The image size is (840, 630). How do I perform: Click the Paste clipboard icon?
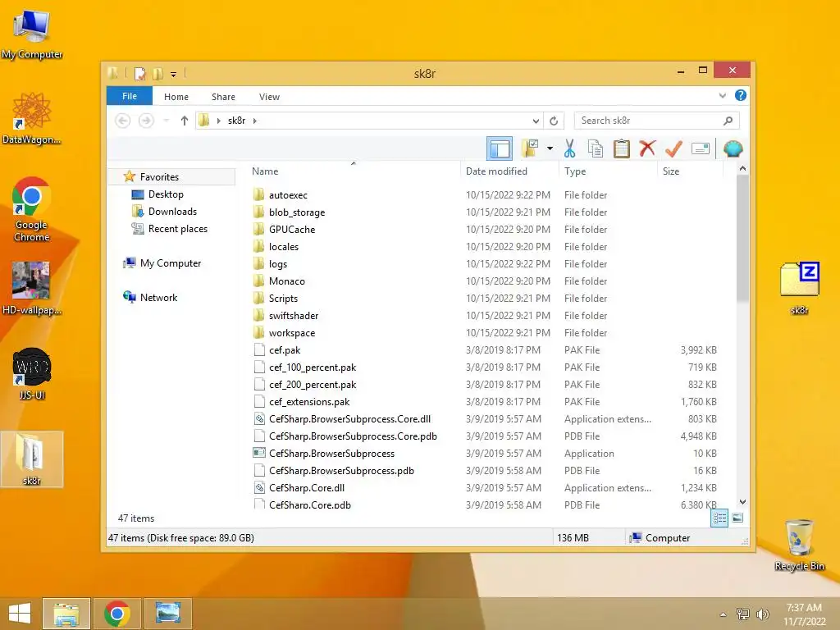pyautogui.click(x=622, y=148)
